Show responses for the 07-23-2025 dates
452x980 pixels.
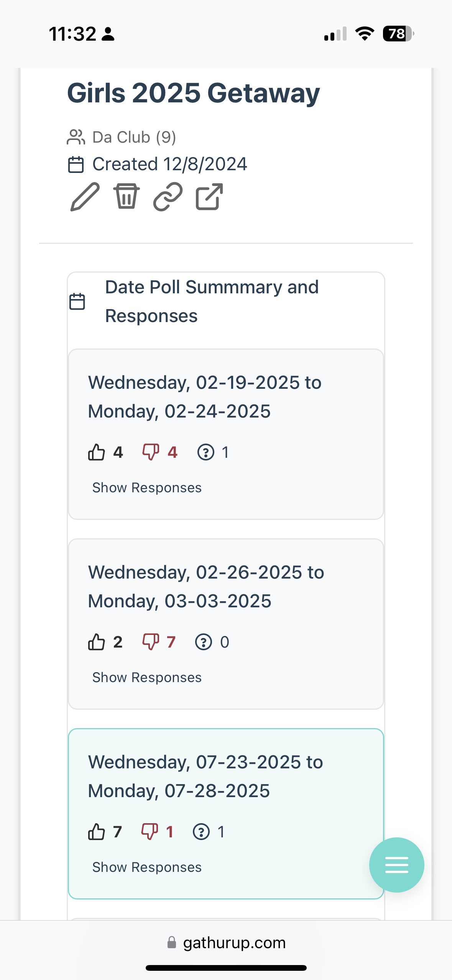tap(147, 867)
